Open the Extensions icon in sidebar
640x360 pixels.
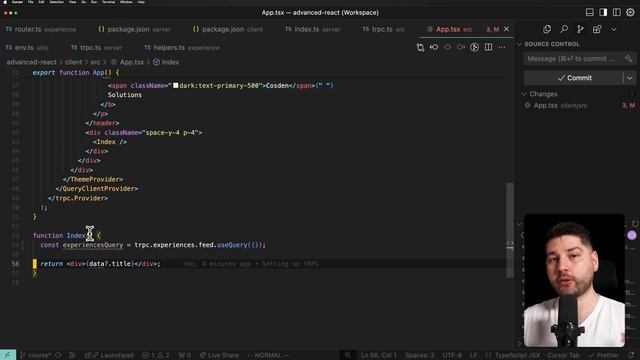pyautogui.click(x=597, y=29)
